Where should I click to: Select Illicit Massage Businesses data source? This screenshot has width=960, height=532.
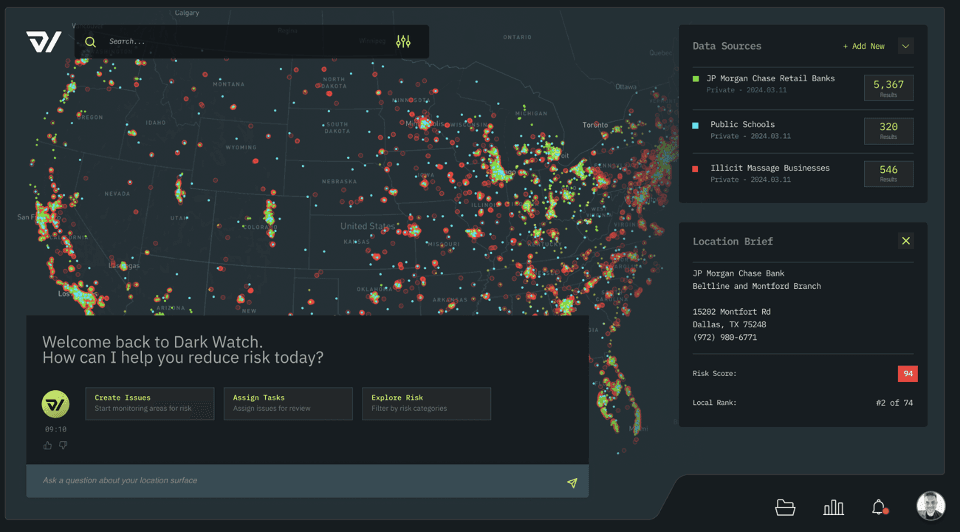(x=770, y=168)
